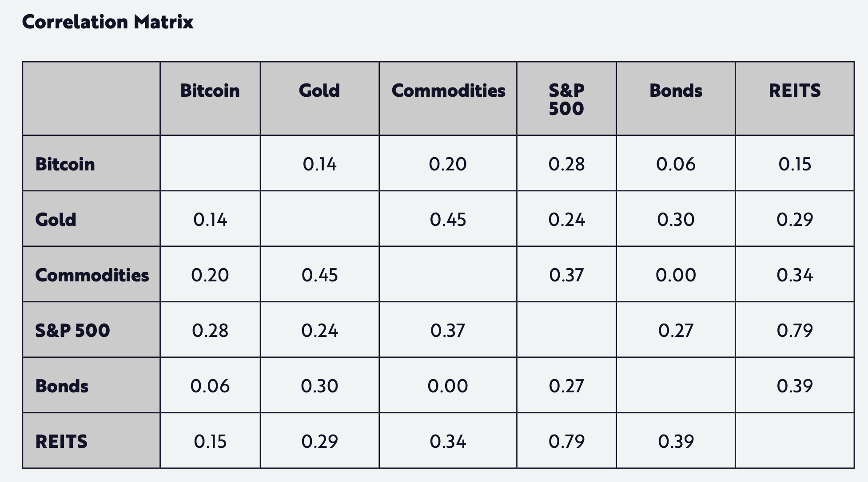The width and height of the screenshot is (868, 482).
Task: Select 0.45 in the Gold row
Action: coord(448,219)
